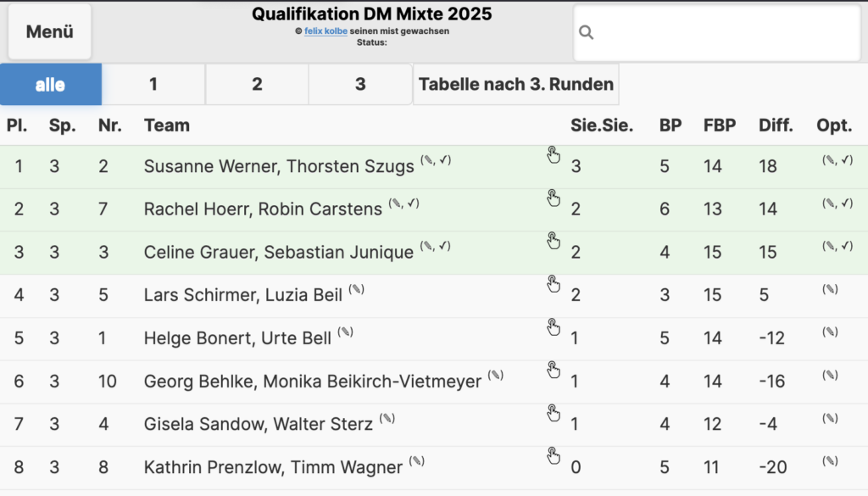Open the Menü button
Screen dimensions: 868x496
50,31
